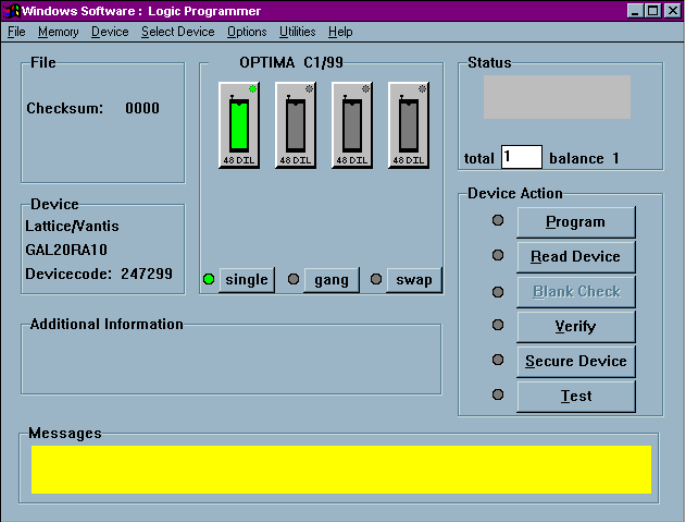Click the yellow Messages area
This screenshot has height=522, width=685.
tap(340, 469)
